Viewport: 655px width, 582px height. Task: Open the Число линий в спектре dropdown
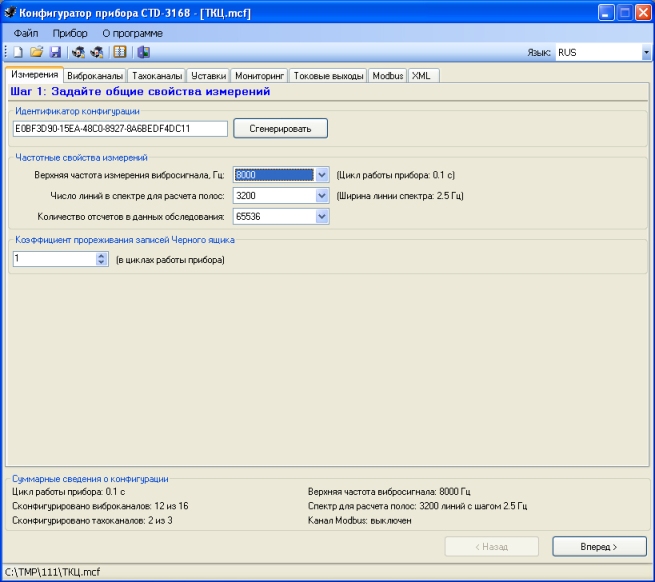coord(321,195)
